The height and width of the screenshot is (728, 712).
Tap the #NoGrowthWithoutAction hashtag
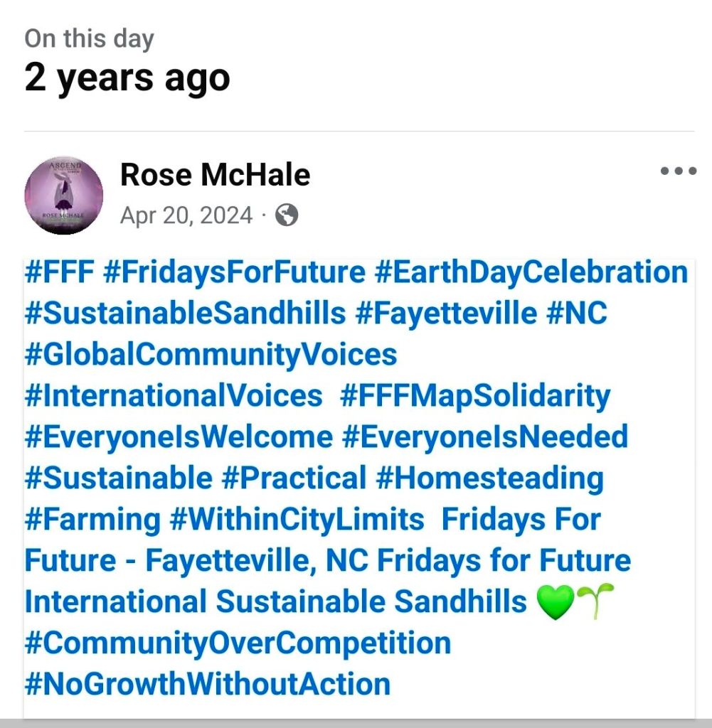207,685
